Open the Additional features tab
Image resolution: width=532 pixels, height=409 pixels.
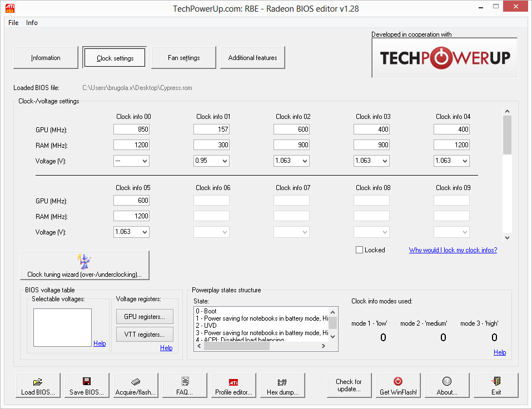coord(252,58)
